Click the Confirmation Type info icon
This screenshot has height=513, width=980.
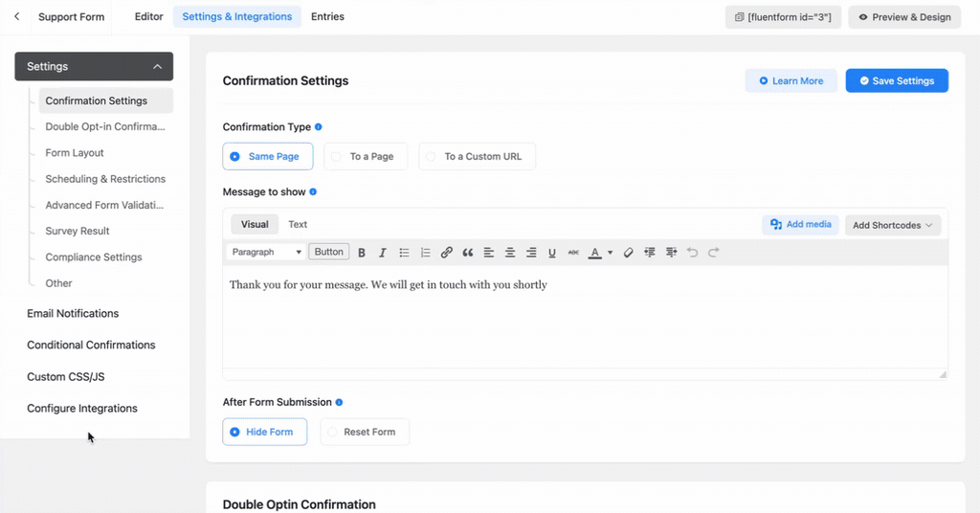point(318,127)
